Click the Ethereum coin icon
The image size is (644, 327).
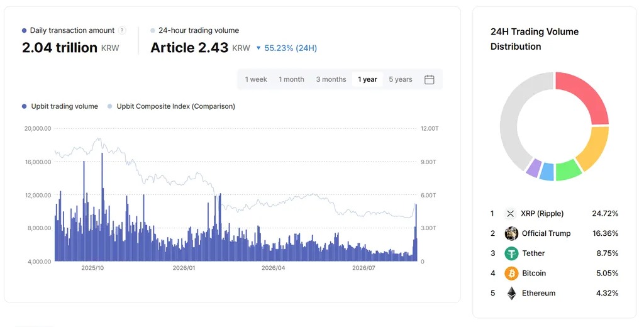(x=511, y=293)
